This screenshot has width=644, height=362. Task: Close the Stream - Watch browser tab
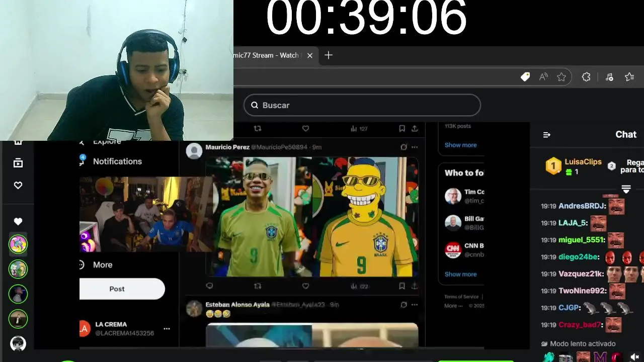pos(310,55)
